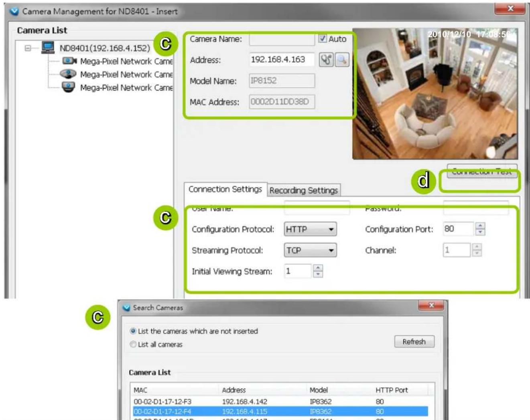
Task: Click the camera live preview thumbnail
Action: click(x=435, y=94)
